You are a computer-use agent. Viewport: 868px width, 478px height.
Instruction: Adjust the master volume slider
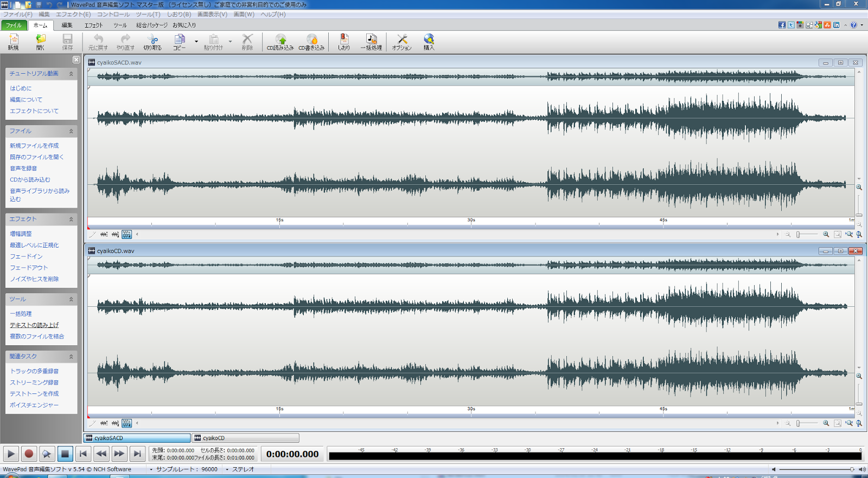816,469
